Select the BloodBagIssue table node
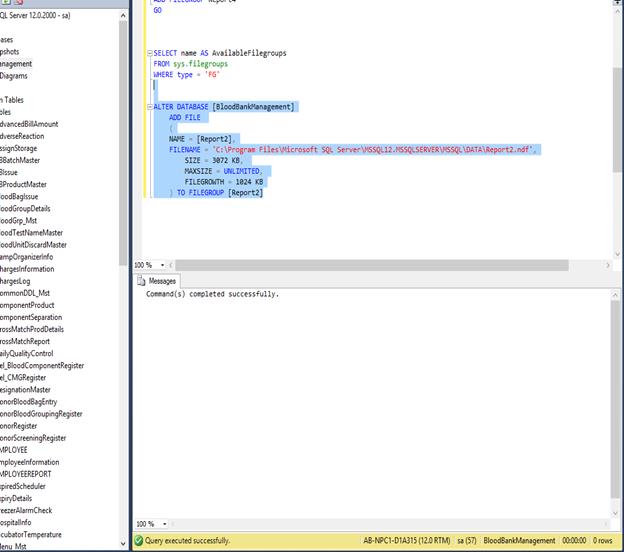Screen dimensions: 624x552 pos(19,197)
